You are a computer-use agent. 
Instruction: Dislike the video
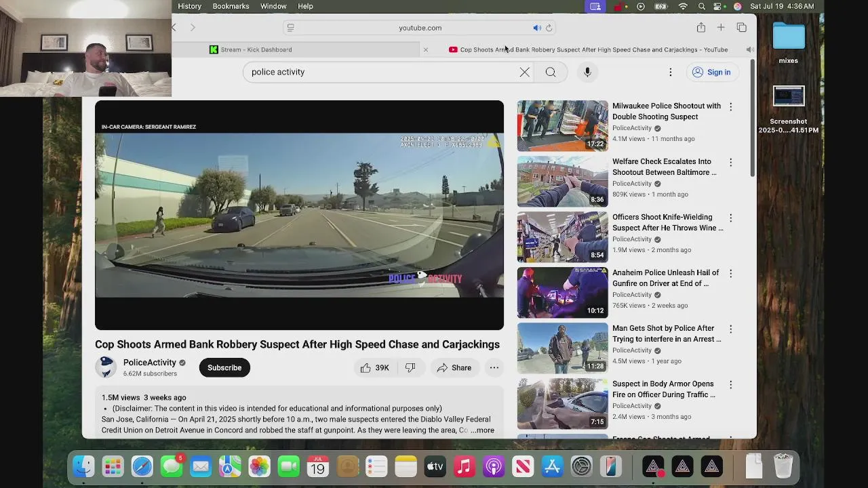[410, 367]
